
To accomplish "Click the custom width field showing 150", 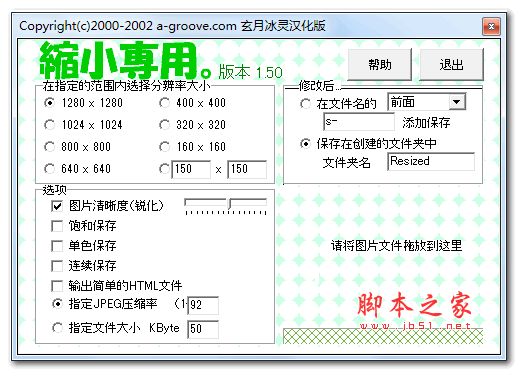I will pyautogui.click(x=191, y=169).
